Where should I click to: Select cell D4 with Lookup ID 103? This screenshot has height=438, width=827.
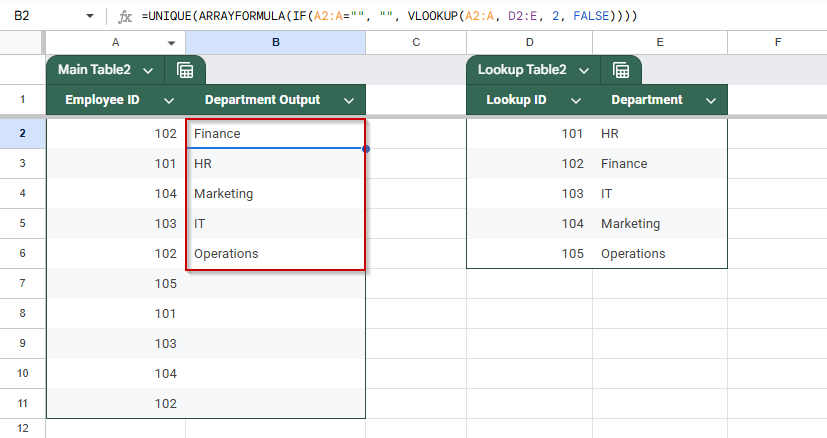pos(530,194)
